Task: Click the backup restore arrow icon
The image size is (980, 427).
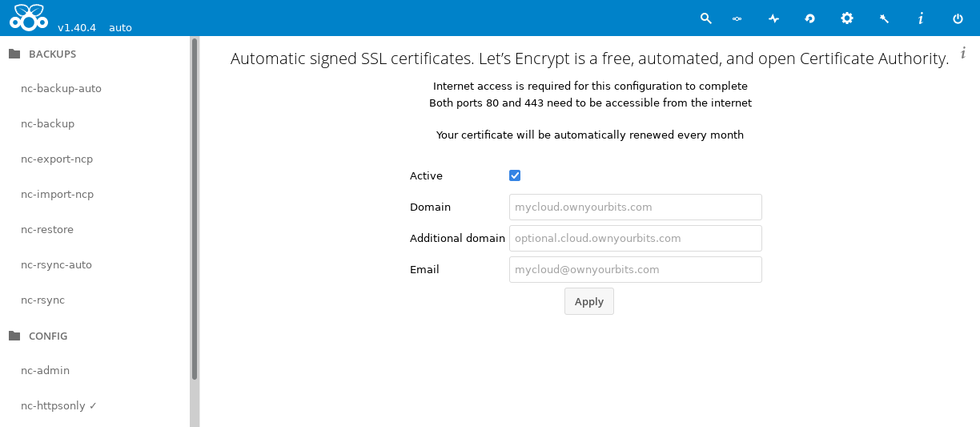Action: 810,18
